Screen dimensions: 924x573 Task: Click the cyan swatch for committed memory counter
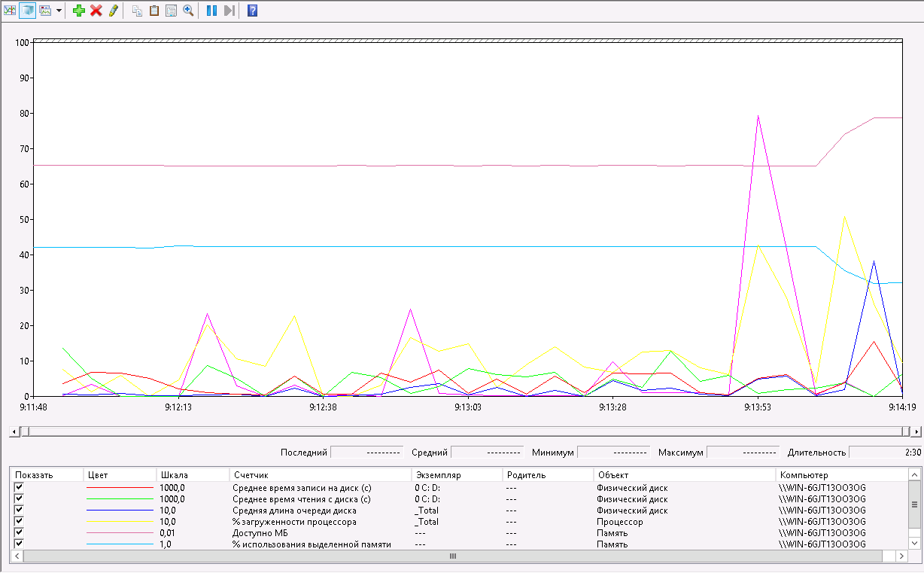coord(120,544)
